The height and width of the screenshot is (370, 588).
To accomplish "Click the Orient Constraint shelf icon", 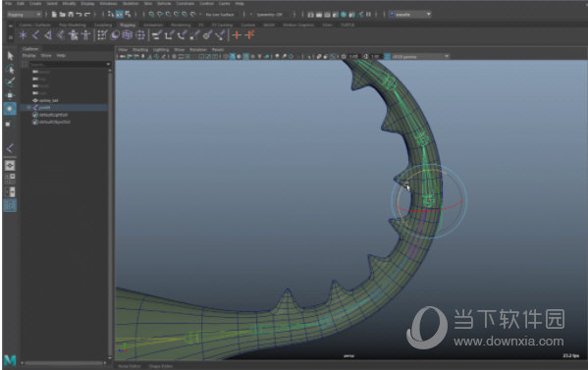I will coord(182,35).
